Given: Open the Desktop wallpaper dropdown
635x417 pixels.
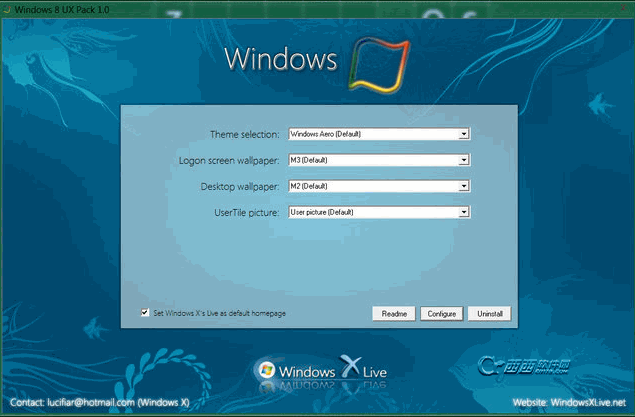Looking at the screenshot, I should pos(464,186).
